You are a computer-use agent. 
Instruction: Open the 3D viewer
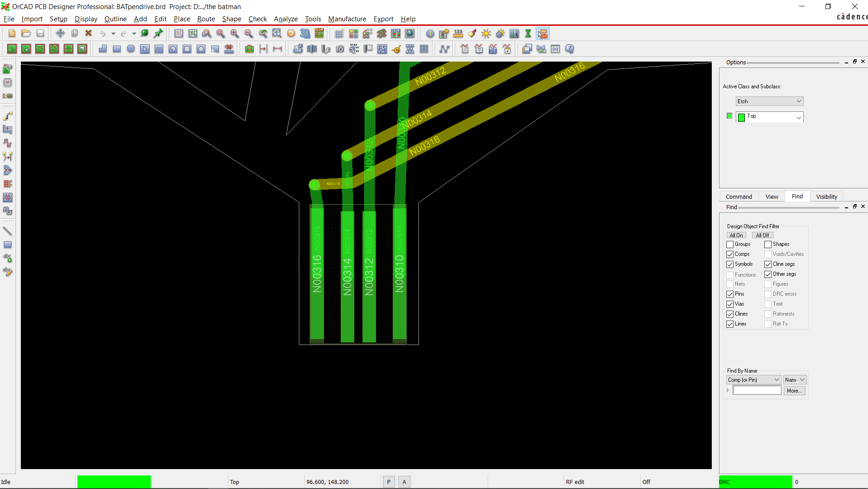click(x=305, y=34)
